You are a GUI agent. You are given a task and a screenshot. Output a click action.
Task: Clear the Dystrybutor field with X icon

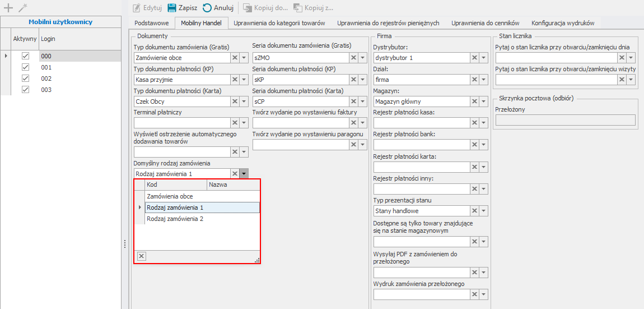[474, 58]
